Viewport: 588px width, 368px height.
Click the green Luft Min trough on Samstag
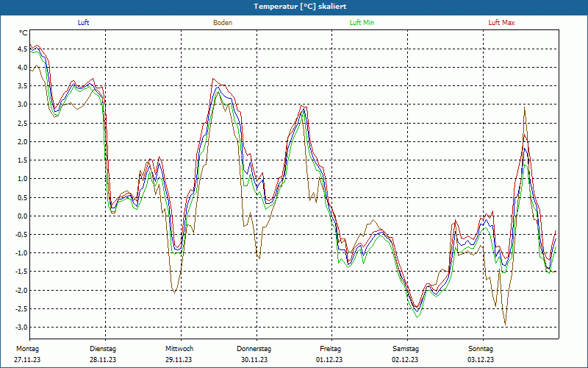[417, 317]
